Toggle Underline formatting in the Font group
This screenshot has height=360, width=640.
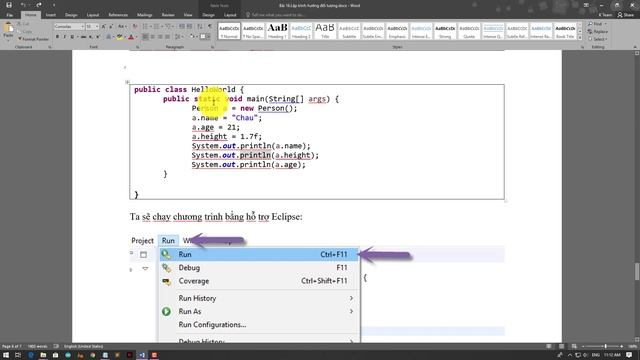tap(72, 37)
